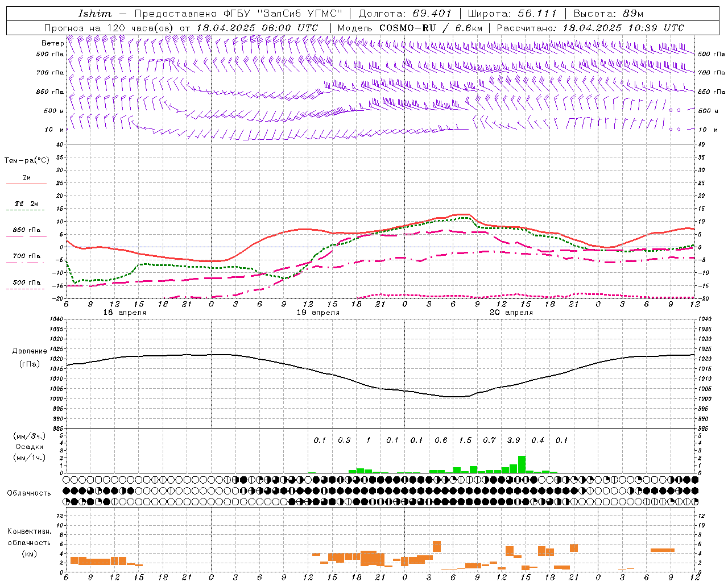Select the "Прогноз на 120 часа(ов)" text

[110, 28]
